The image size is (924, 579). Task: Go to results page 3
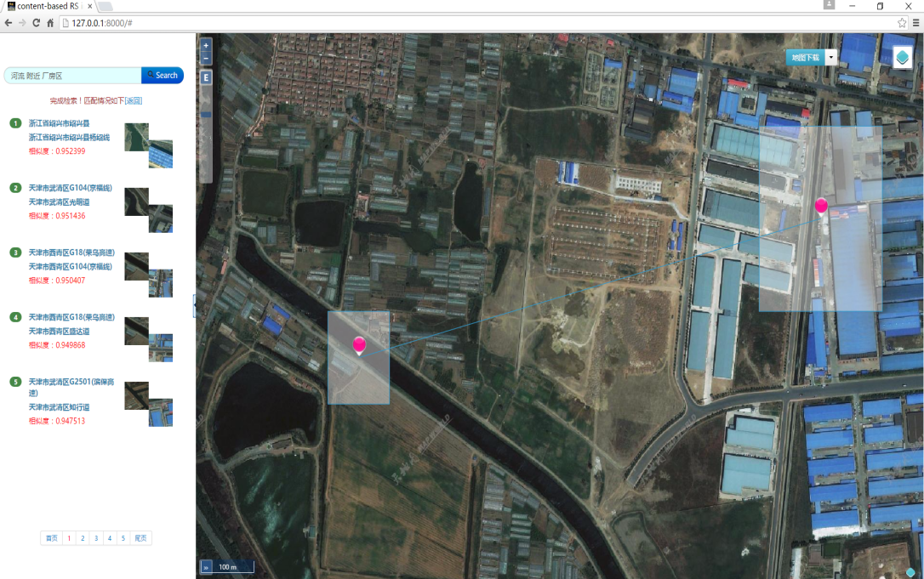(x=96, y=538)
